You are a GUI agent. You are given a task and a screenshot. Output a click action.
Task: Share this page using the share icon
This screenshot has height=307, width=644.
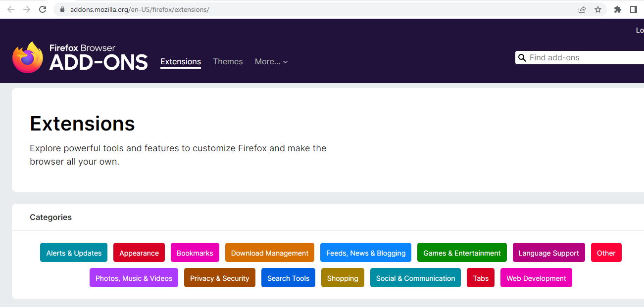coord(582,9)
